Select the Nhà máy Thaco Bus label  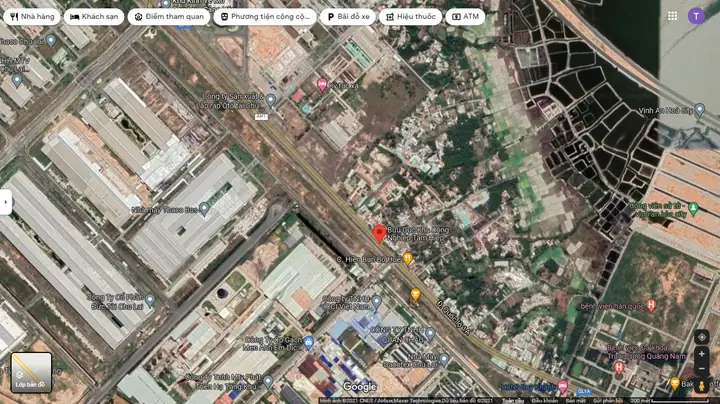pos(164,210)
